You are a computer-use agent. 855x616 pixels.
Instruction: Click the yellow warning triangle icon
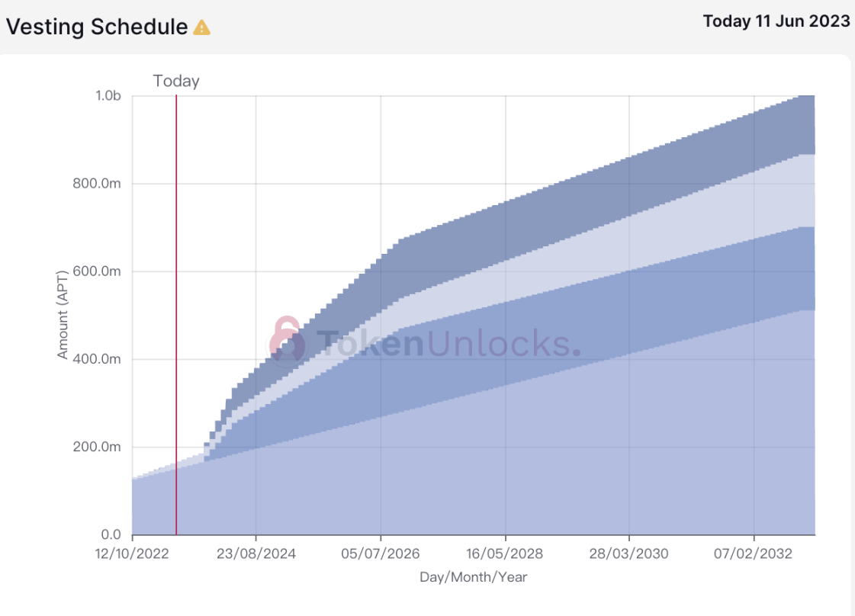(x=202, y=27)
